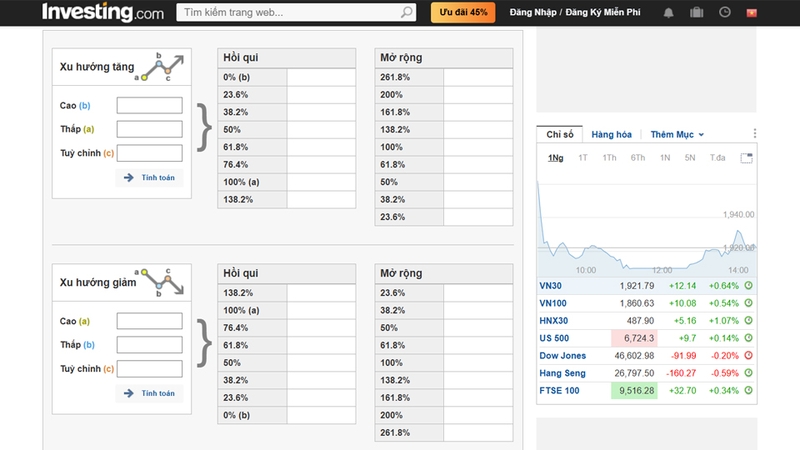Click the Tuỳ chỉnh (c) input in uptrend
The width and height of the screenshot is (800, 450).
[149, 153]
